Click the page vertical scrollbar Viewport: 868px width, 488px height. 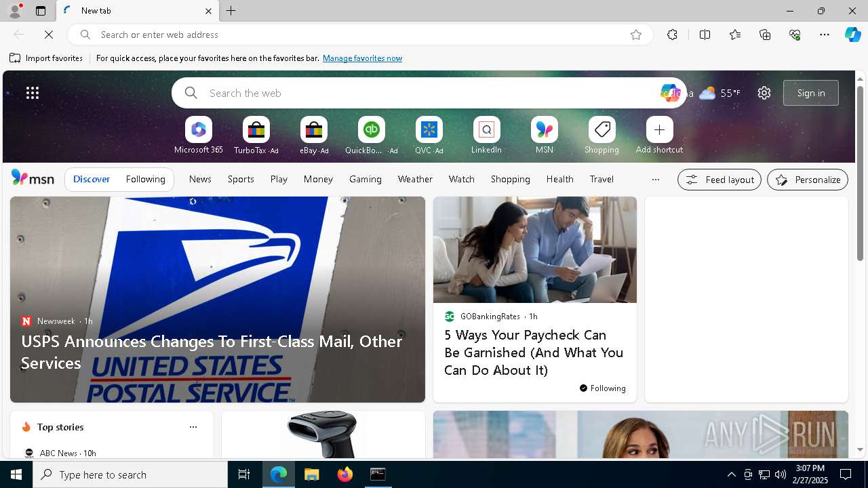pos(860,173)
